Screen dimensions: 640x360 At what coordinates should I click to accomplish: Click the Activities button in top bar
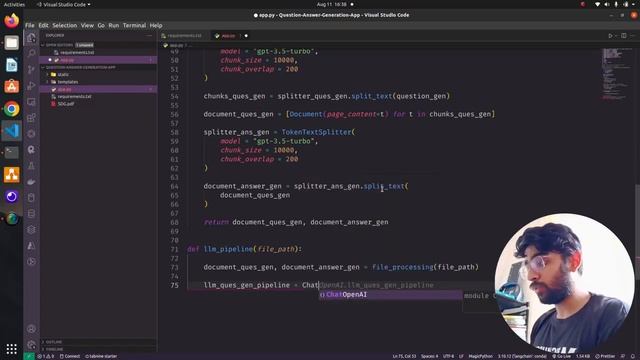(14, 4)
